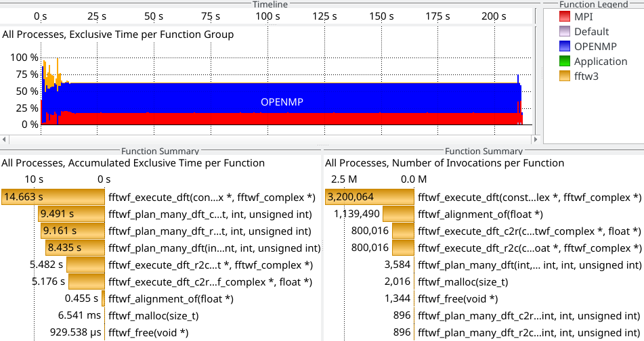The height and width of the screenshot is (341, 644).
Task: Click the 1,344 fftwf_free invocations count
Action: click(397, 298)
